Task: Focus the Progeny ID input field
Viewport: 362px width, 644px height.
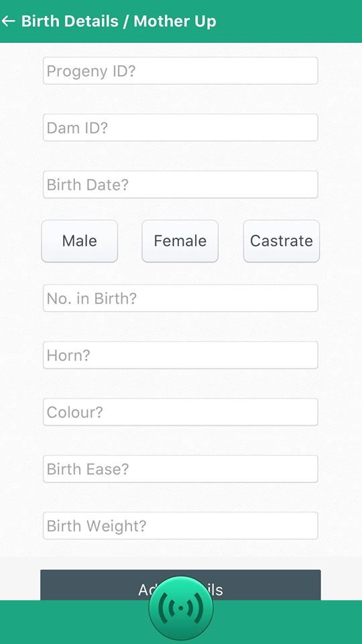Action: (180, 71)
